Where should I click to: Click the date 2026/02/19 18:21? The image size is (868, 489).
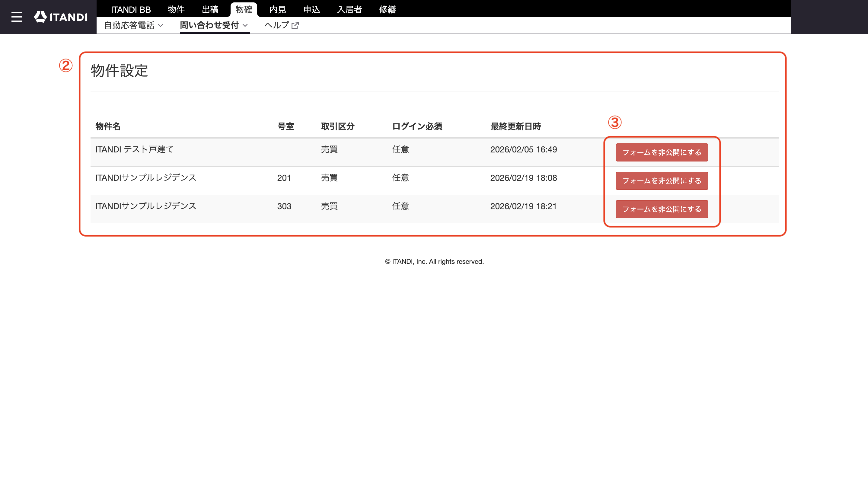[523, 206]
